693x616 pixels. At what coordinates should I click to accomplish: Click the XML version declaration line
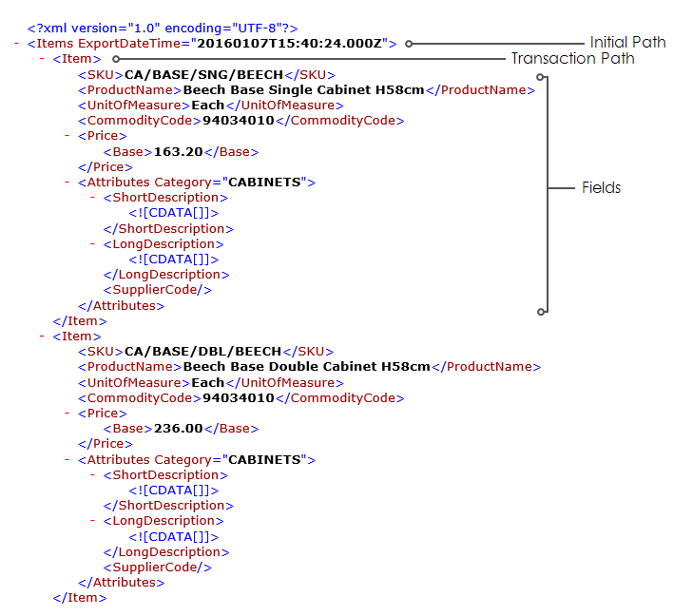tap(163, 29)
